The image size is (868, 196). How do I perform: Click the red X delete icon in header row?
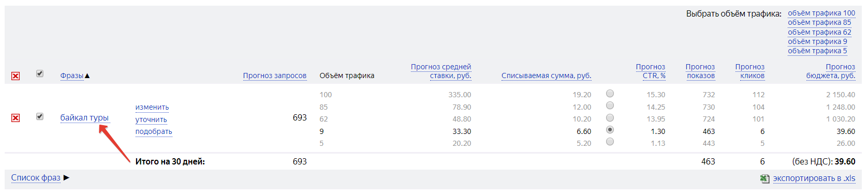pos(16,76)
